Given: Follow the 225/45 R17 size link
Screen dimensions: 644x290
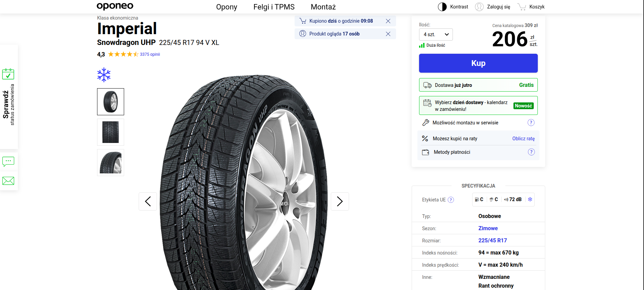Looking at the screenshot, I should point(492,241).
